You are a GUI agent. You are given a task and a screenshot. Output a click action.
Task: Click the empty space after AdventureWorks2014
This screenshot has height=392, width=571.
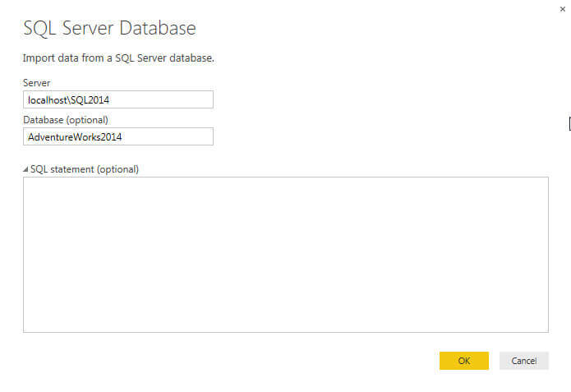coord(177,136)
